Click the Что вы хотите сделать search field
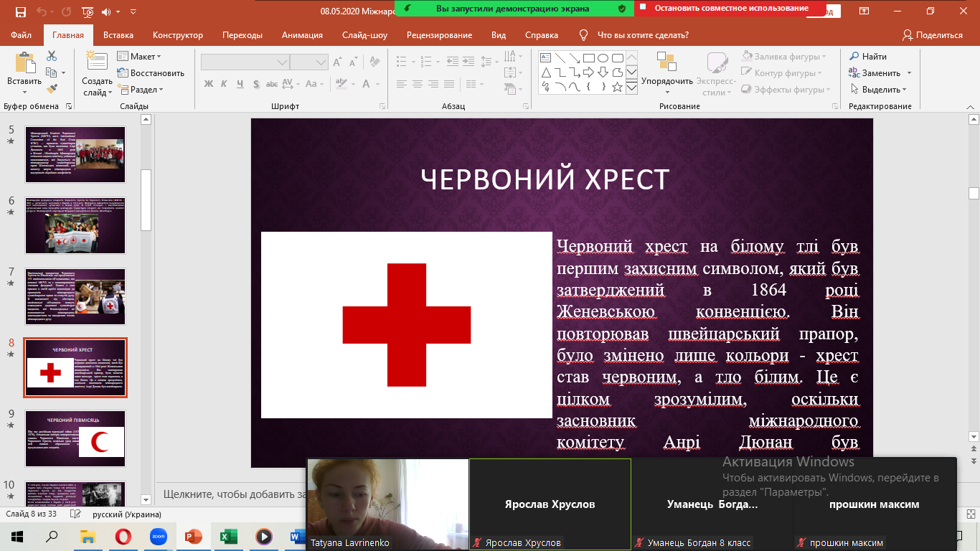 pyautogui.click(x=643, y=35)
